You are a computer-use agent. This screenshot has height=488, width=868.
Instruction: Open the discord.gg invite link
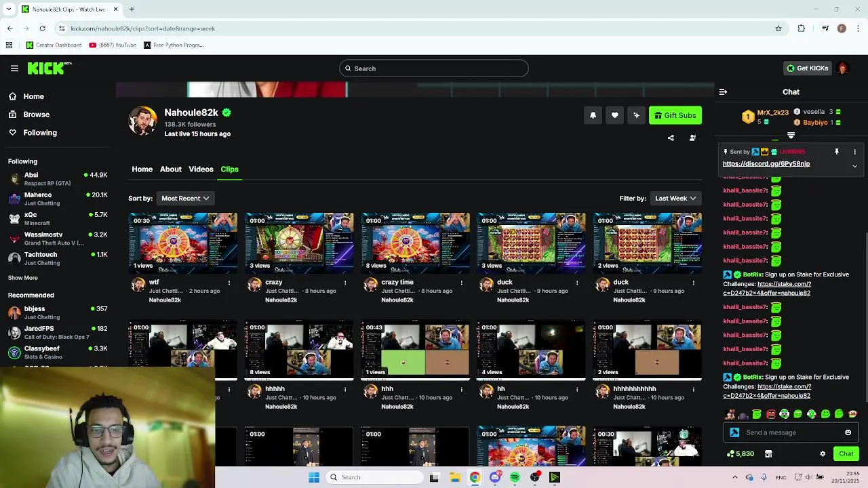766,163
